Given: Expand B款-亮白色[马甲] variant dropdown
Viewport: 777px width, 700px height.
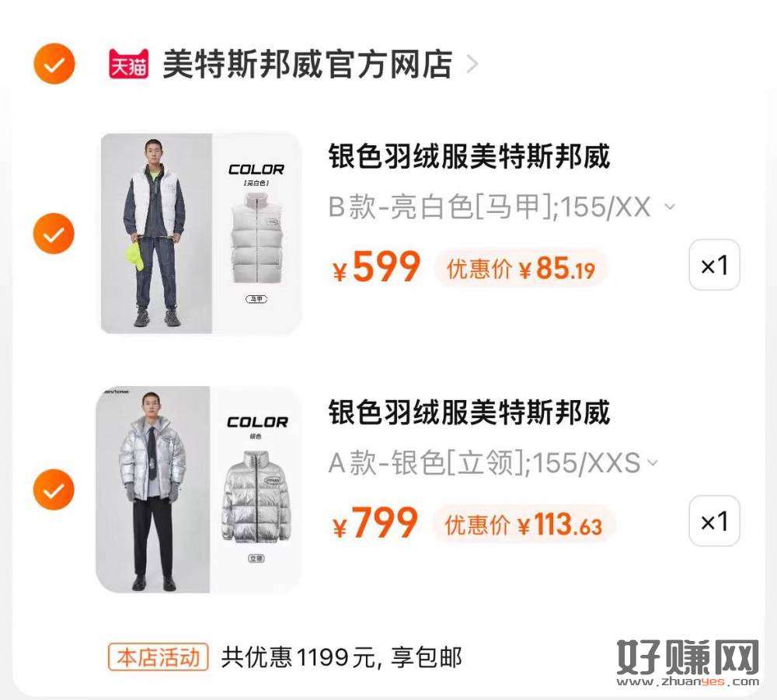Looking at the screenshot, I should point(501,206).
